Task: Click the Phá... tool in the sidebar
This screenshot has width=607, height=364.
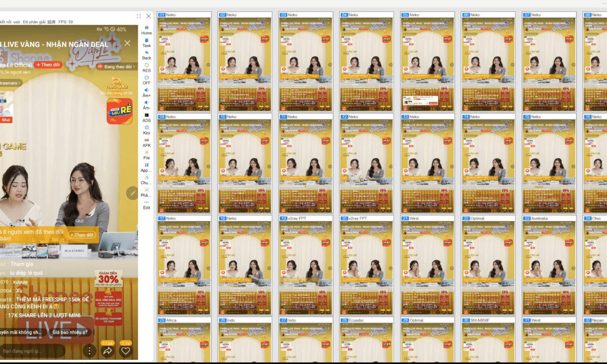Action: 147,192
